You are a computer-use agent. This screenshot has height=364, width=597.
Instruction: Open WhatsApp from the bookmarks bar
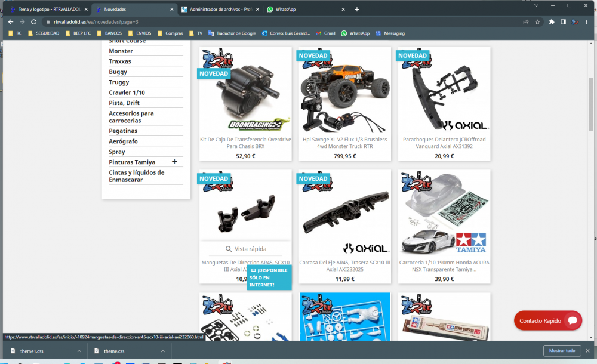click(x=355, y=33)
